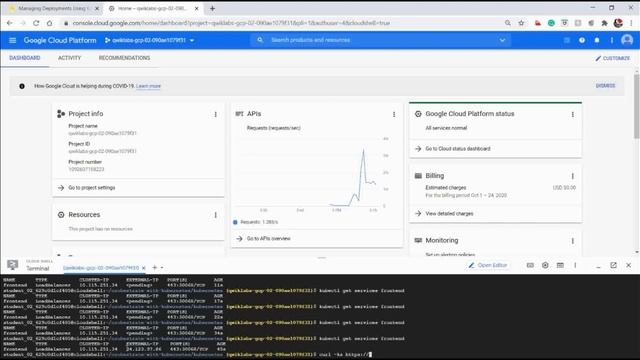Expand the search bar dropdown arrow
This screenshot has height=360, width=640.
point(502,40)
